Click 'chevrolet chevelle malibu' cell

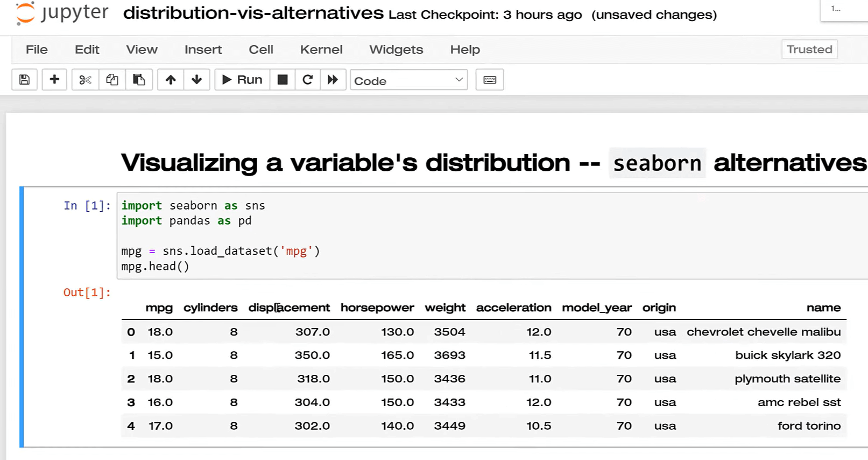764,332
